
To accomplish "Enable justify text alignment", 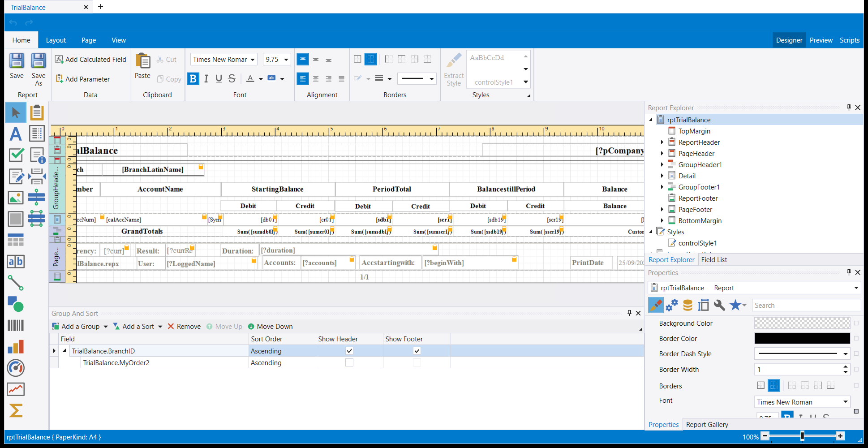I will click(341, 79).
